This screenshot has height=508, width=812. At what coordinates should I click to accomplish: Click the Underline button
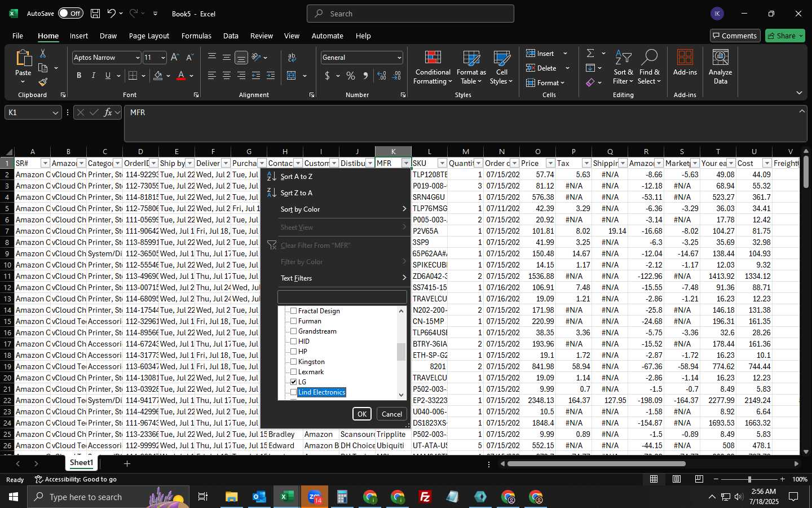pos(108,76)
